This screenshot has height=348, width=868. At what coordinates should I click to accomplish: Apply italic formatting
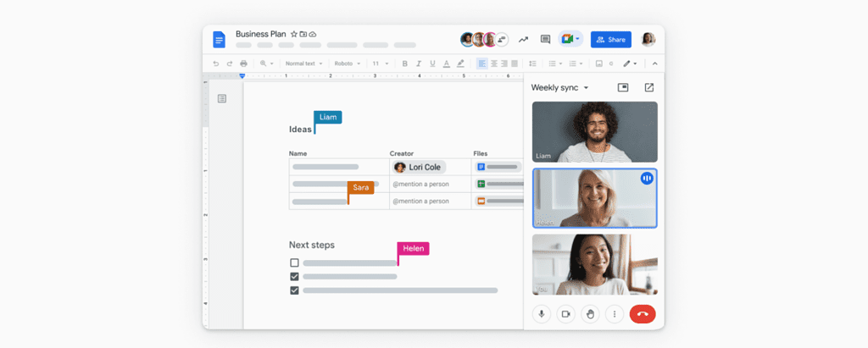pyautogui.click(x=419, y=64)
